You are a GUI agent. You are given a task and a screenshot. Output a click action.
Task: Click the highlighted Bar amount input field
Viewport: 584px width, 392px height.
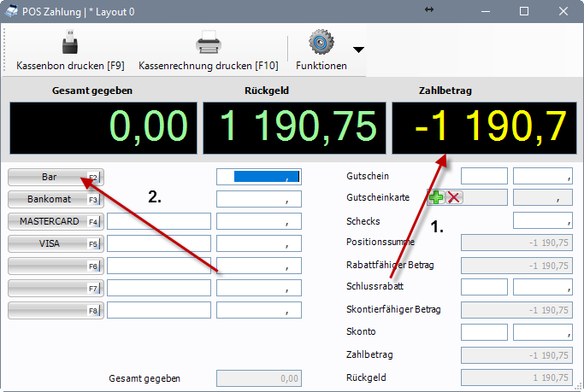pos(257,177)
